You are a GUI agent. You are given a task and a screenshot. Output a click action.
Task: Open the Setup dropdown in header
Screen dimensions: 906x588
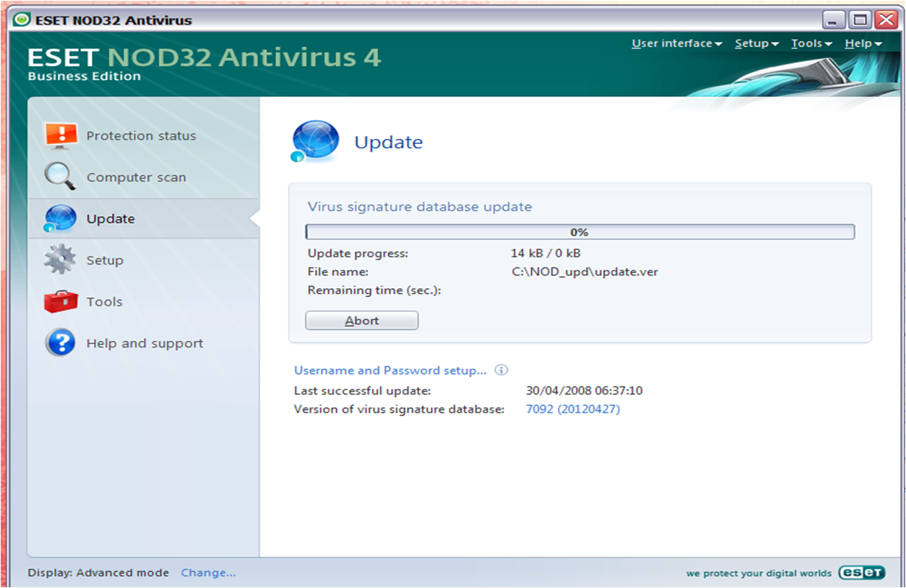pyautogui.click(x=757, y=43)
